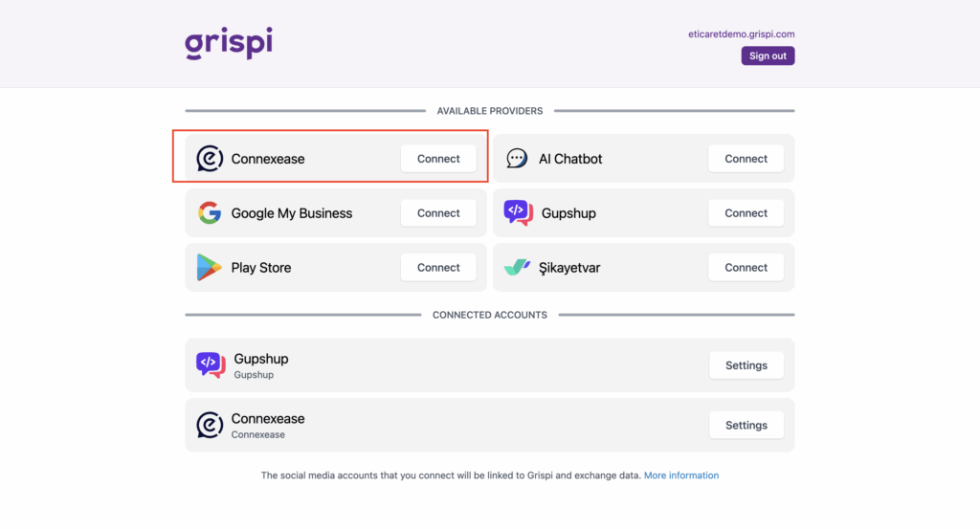Click the Google My Business label
The height and width of the screenshot is (529, 980).
click(x=292, y=213)
